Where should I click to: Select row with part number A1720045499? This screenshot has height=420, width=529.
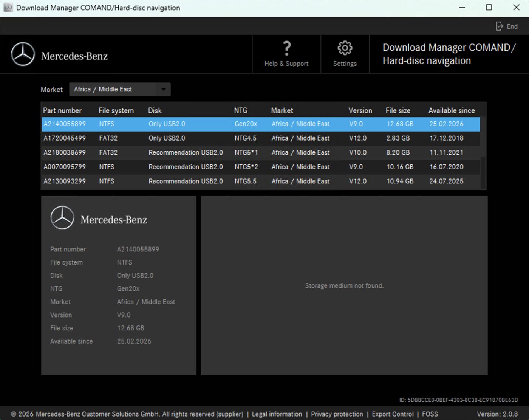[261, 138]
